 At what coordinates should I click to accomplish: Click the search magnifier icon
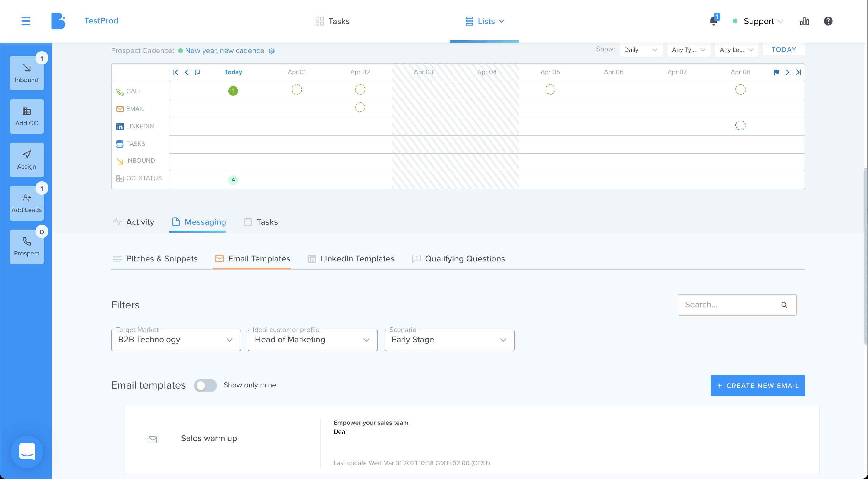click(x=784, y=305)
